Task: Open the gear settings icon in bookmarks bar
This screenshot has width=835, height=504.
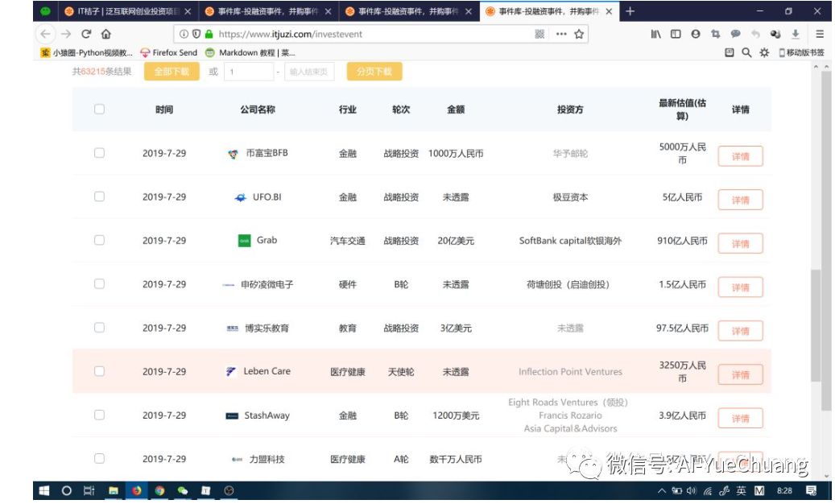Action: 764,52
